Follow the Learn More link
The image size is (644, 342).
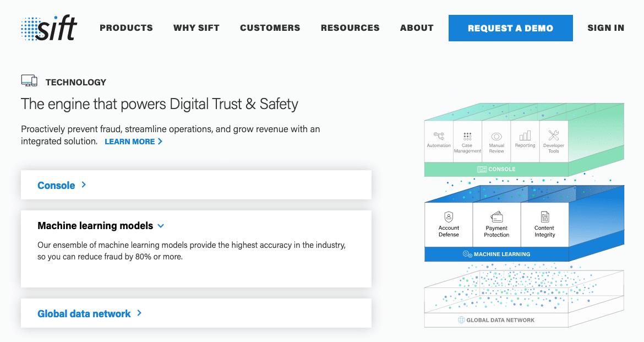tap(133, 142)
